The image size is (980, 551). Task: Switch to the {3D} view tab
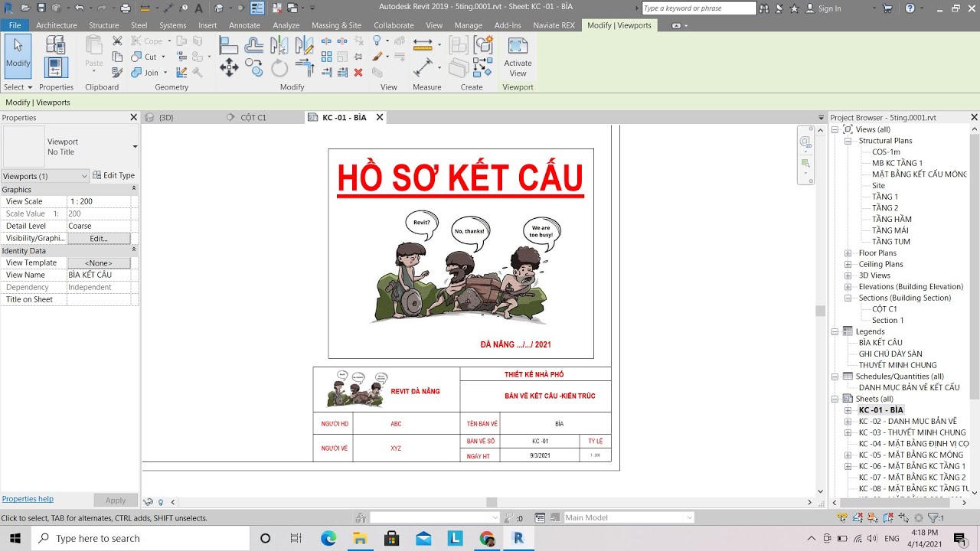click(165, 118)
